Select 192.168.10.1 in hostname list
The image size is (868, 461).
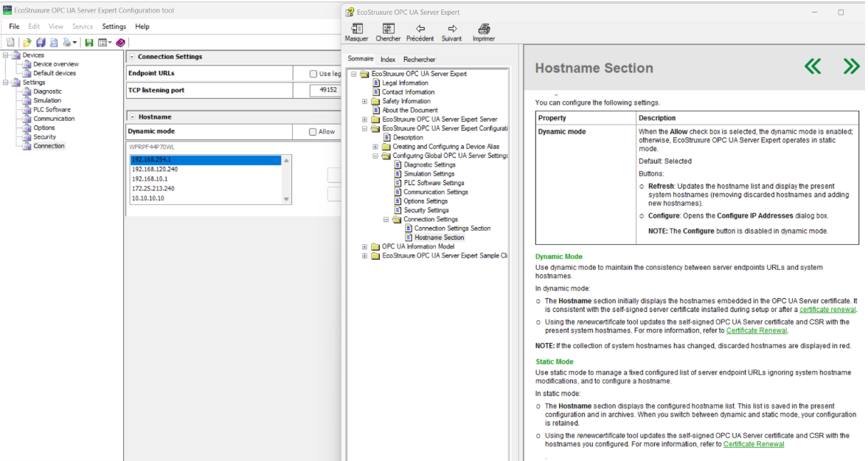click(205, 179)
